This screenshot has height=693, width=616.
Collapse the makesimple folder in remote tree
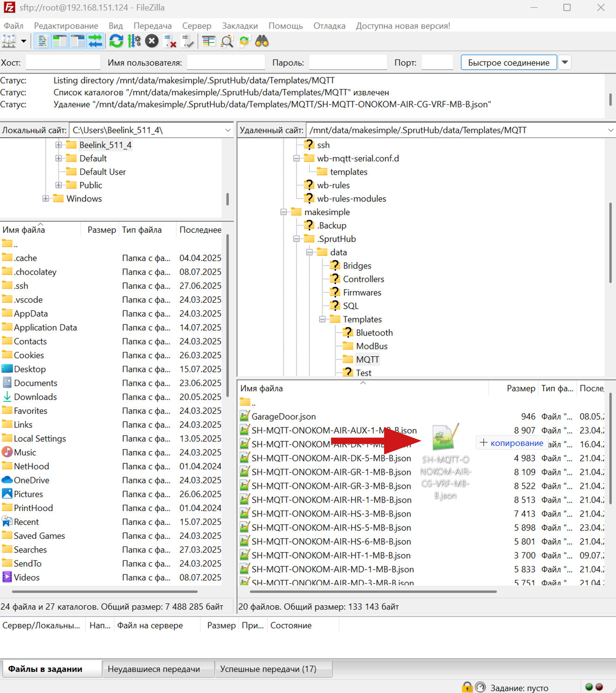[x=284, y=212]
